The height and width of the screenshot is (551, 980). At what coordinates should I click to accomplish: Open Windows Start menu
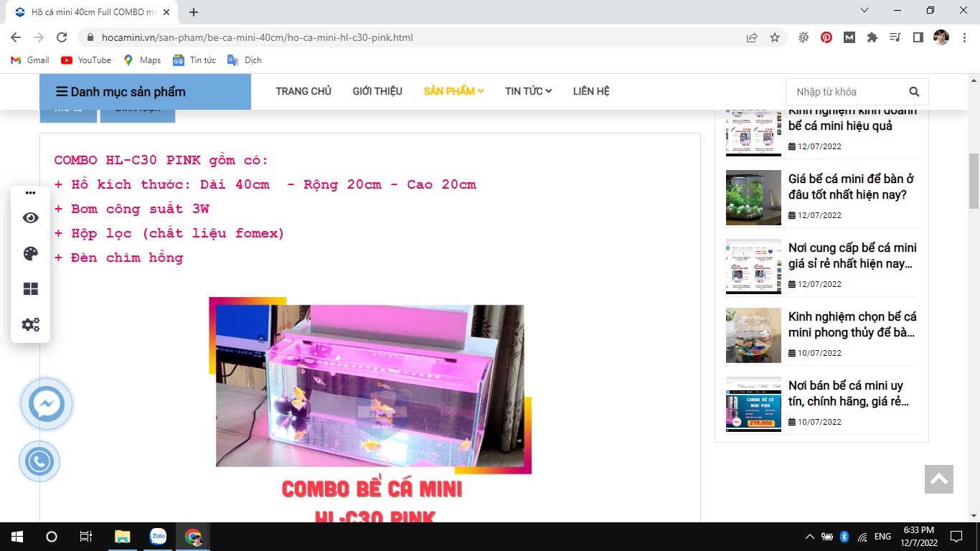pyautogui.click(x=17, y=536)
